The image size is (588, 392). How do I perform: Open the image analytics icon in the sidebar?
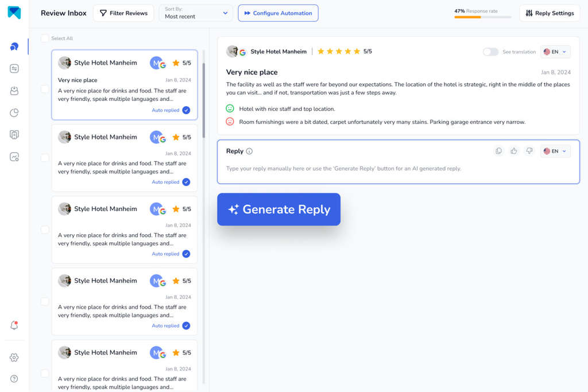14,156
